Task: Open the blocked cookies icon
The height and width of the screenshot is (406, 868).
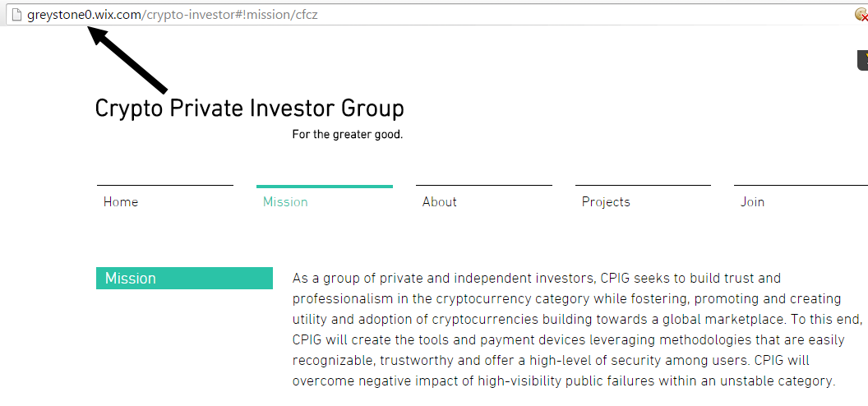Action: tap(861, 15)
